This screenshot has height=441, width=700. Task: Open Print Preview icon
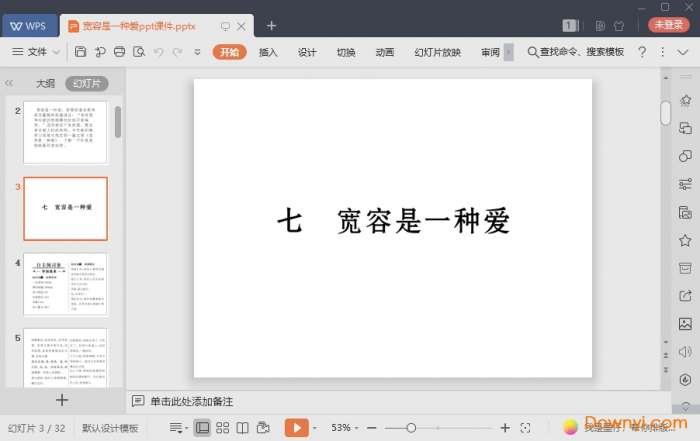(139, 52)
